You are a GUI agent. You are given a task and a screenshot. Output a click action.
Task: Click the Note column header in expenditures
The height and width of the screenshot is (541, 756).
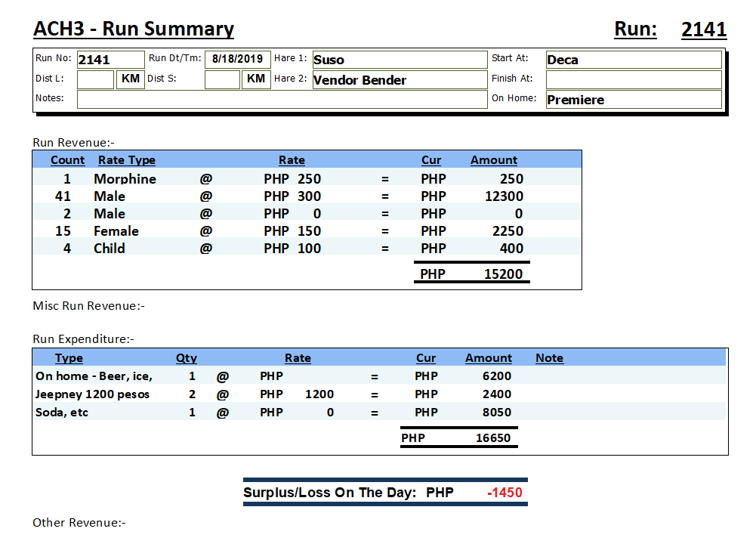[549, 358]
